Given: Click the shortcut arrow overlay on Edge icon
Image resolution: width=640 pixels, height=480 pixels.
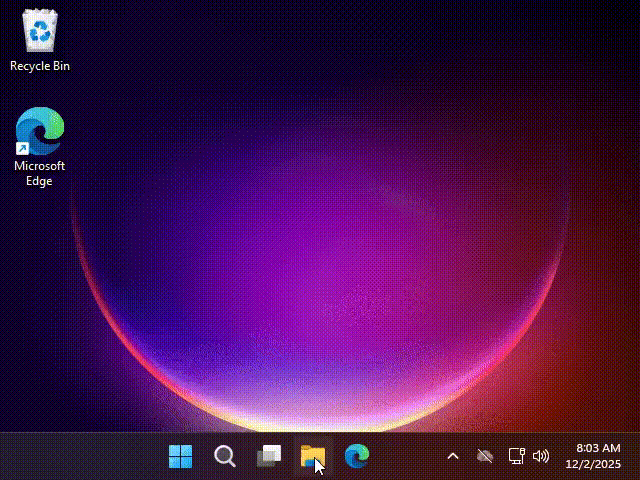Looking at the screenshot, I should [22, 149].
